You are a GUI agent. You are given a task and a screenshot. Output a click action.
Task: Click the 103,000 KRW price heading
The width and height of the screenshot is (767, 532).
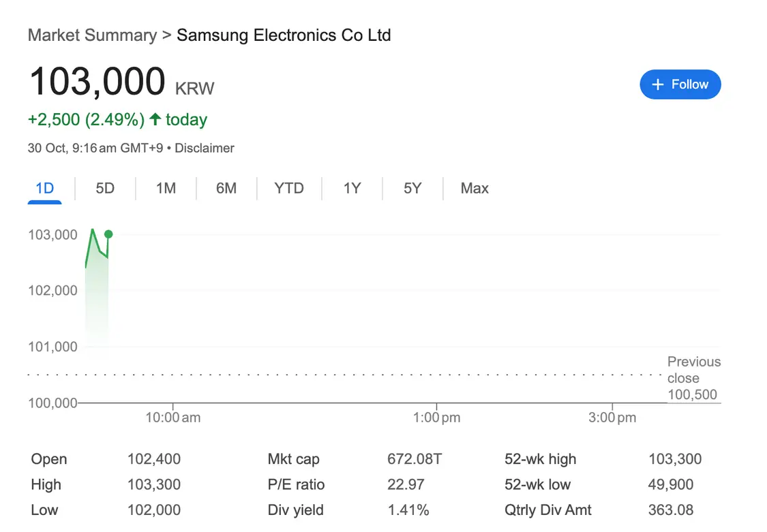(97, 82)
